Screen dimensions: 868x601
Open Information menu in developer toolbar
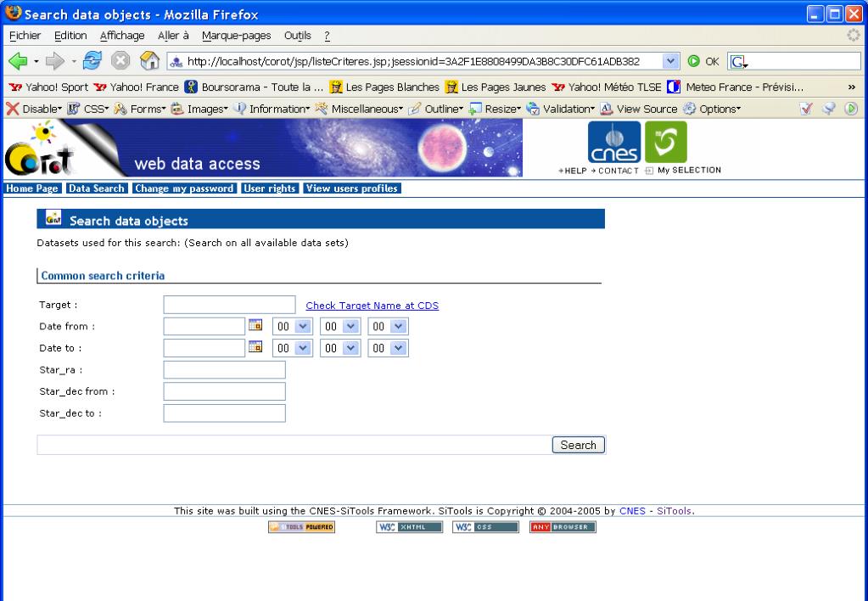tap(272, 109)
